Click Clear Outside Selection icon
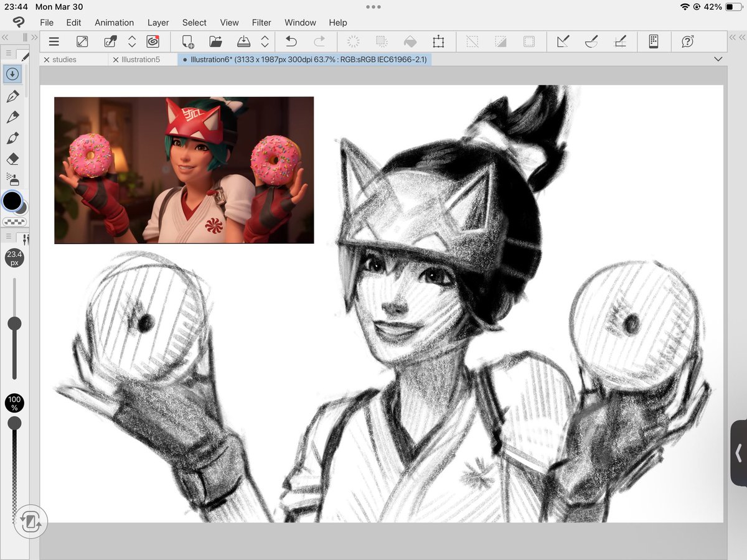The width and height of the screenshot is (747, 560). click(x=381, y=42)
